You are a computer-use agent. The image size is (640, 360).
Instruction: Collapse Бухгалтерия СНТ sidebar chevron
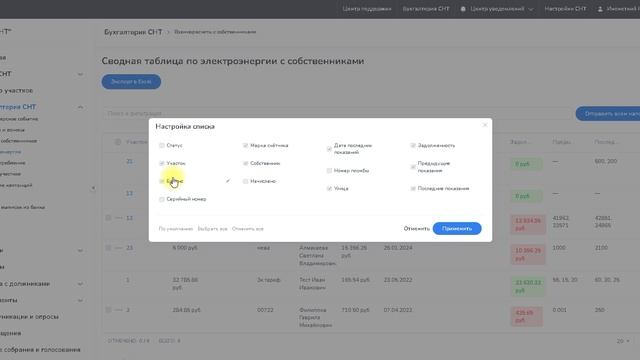[80, 107]
